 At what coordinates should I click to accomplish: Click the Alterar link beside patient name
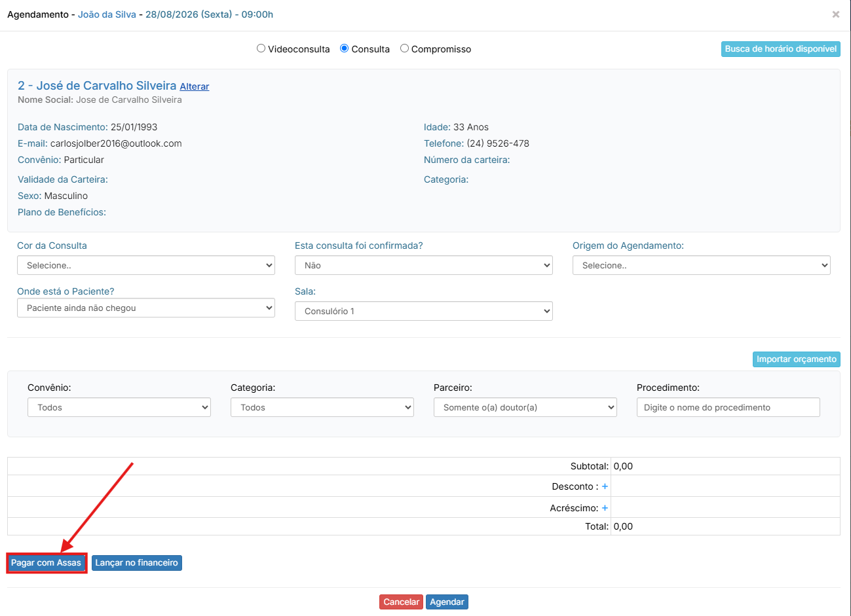(195, 86)
